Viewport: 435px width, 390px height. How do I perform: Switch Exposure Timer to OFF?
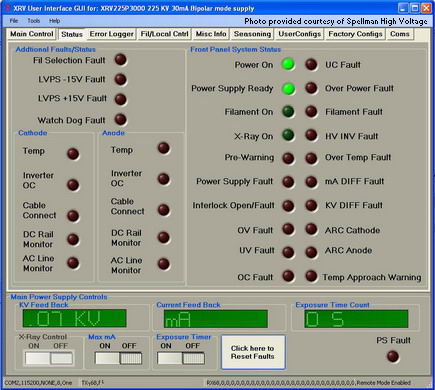coord(193,358)
